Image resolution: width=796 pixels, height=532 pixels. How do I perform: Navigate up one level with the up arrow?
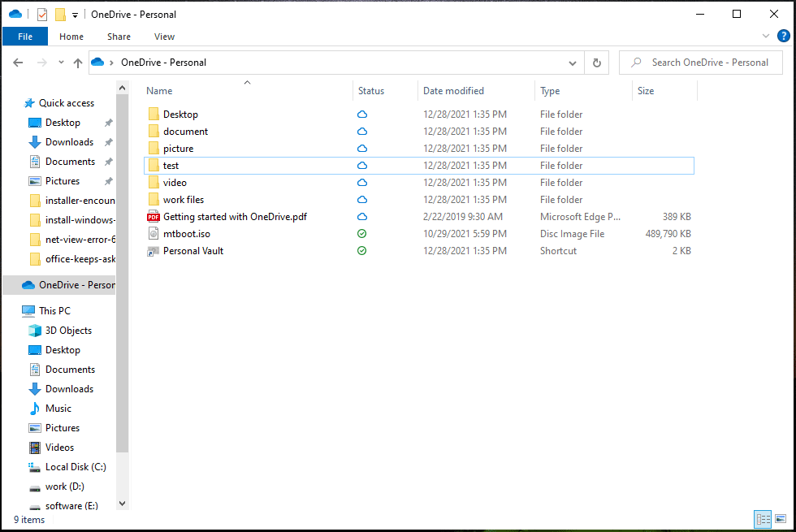coord(77,62)
